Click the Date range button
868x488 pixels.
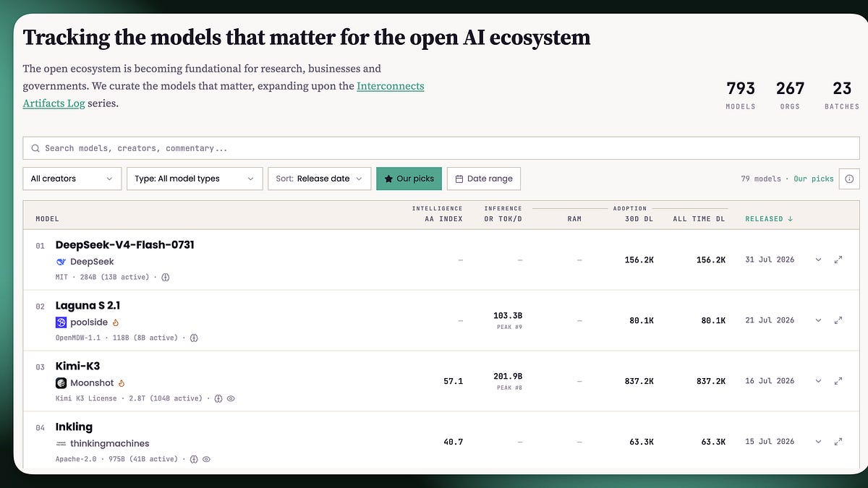(483, 179)
